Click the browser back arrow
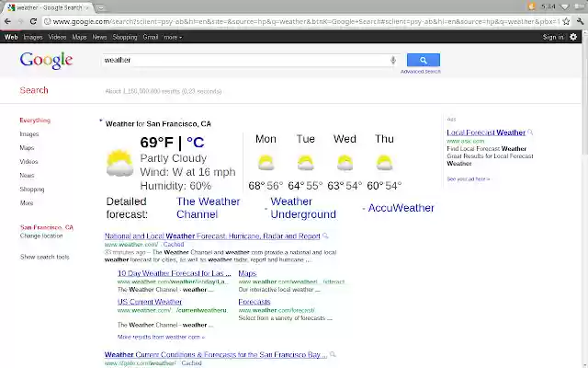This screenshot has width=588, height=368. 7,21
